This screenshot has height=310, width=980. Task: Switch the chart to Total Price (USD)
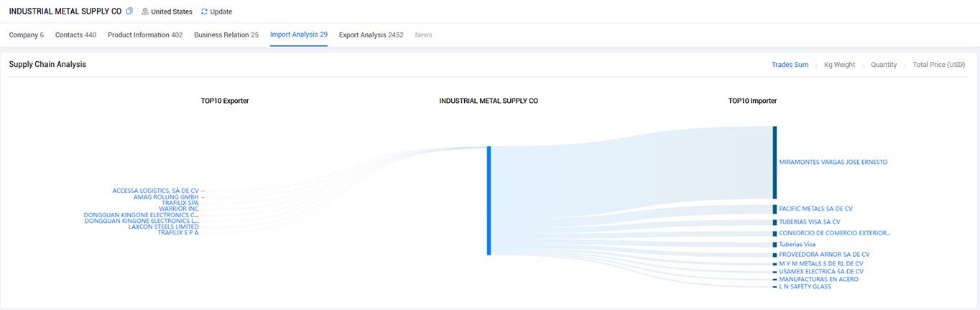coord(938,65)
